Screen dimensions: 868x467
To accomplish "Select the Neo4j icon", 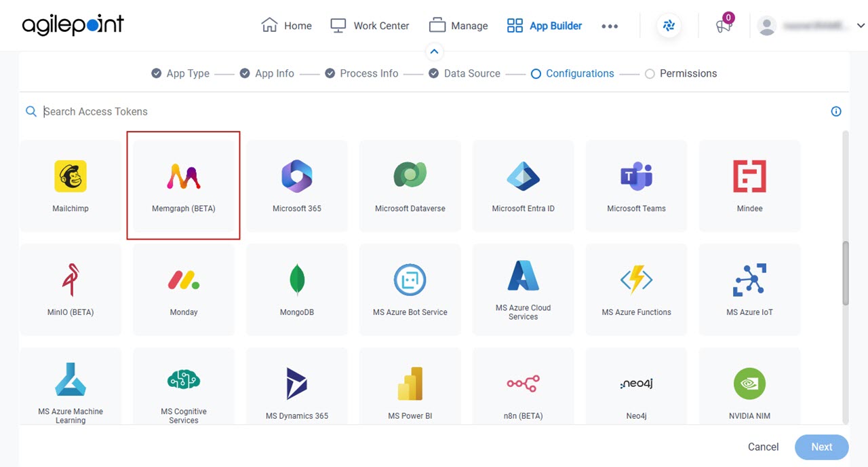I will pos(637,384).
